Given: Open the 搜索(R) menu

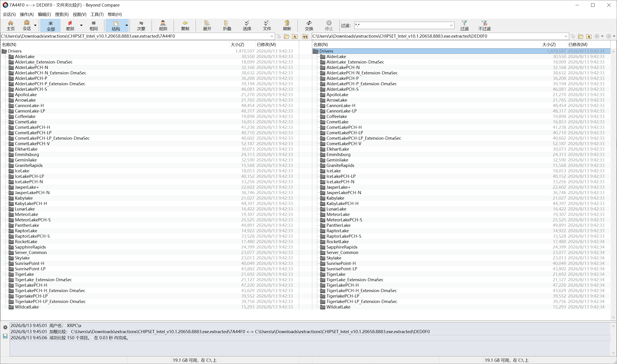Looking at the screenshot, I should click(62, 15).
